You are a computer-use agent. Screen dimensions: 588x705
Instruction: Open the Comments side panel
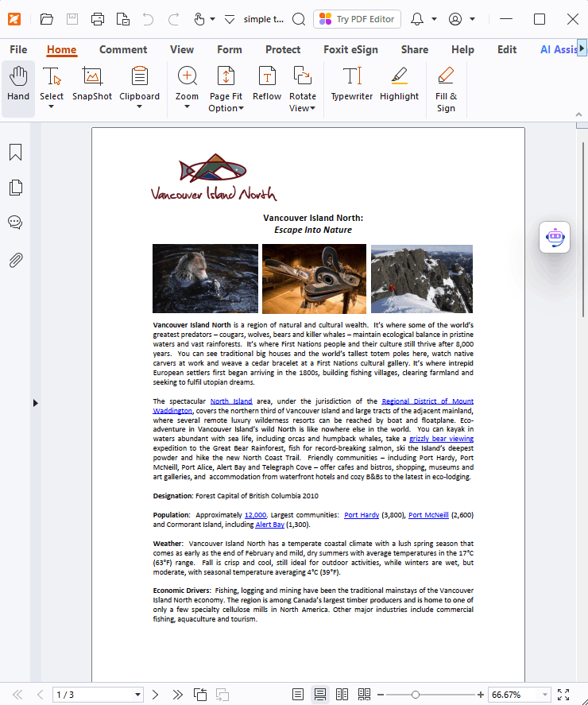point(15,223)
